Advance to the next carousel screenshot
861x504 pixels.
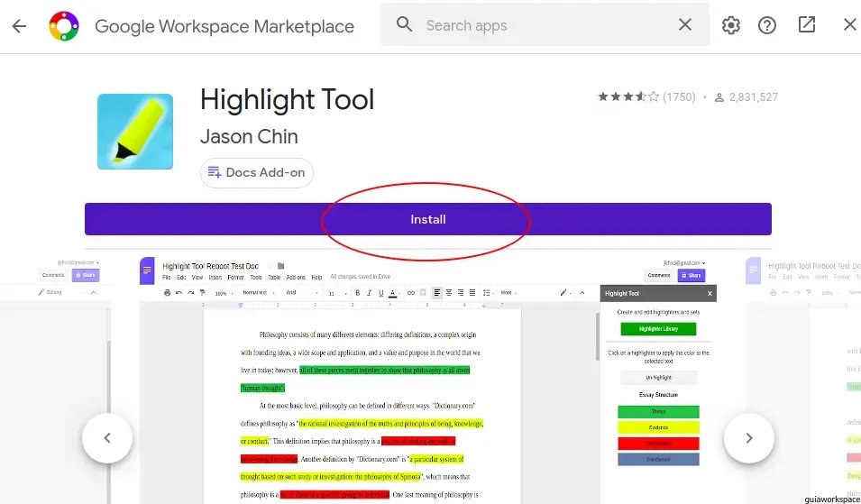pos(749,438)
